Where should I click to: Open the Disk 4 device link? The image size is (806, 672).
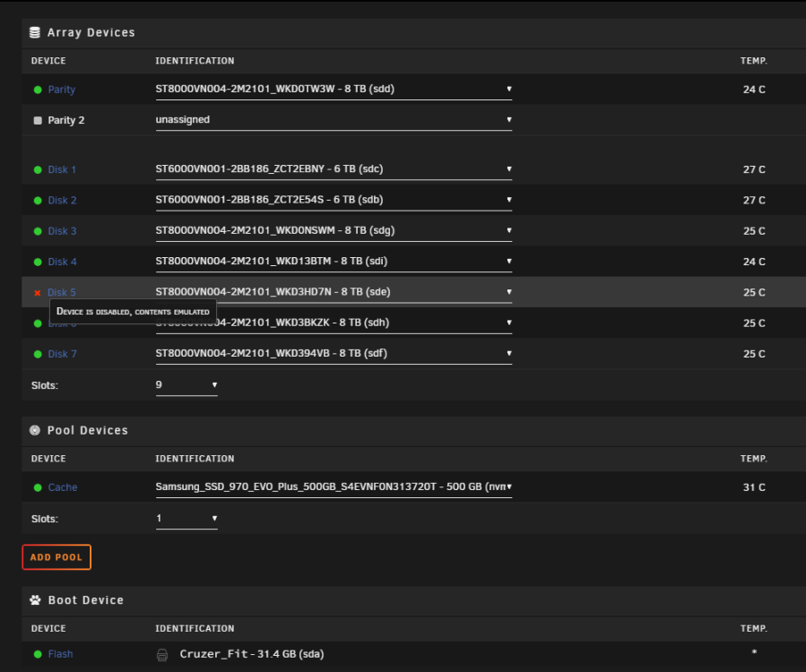click(62, 262)
